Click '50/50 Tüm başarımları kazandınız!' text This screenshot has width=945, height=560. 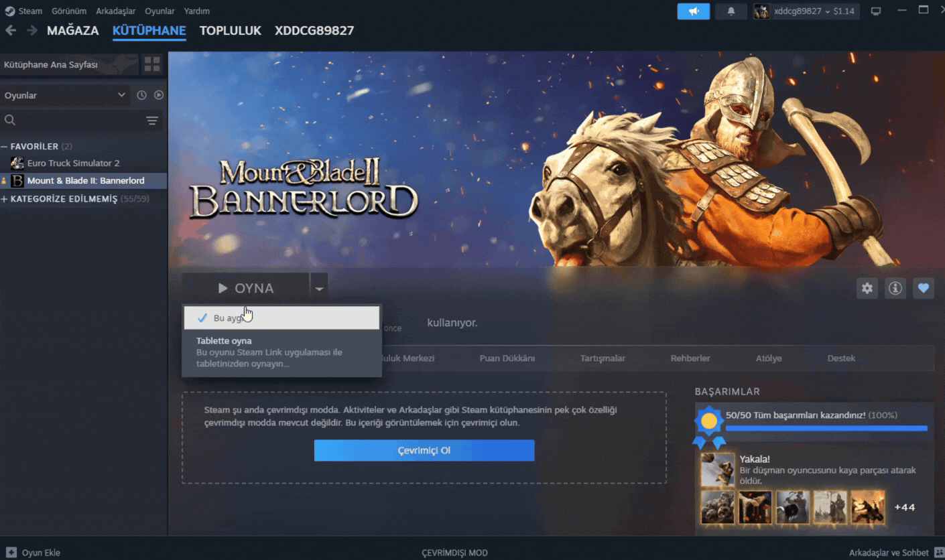pos(796,415)
